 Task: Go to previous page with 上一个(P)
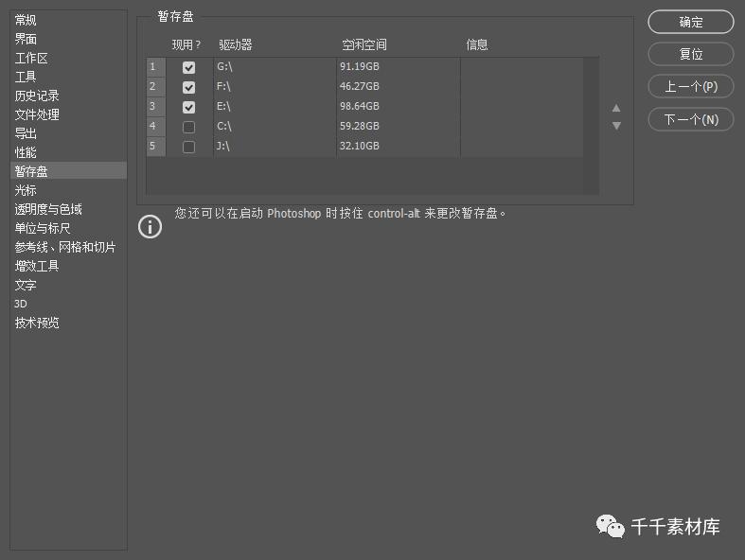coord(691,86)
